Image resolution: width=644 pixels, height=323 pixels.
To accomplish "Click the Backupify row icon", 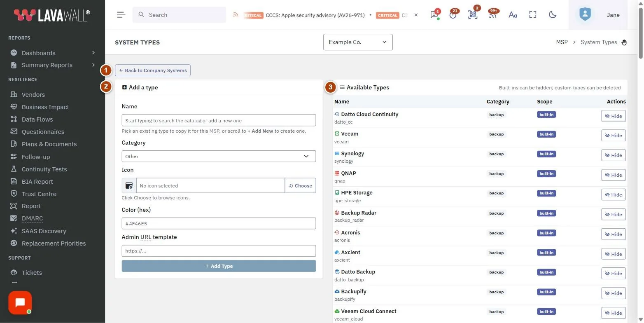I will 337,292.
